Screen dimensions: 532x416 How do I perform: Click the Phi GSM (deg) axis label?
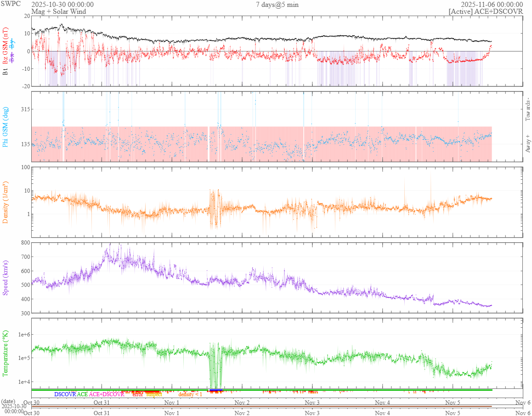pyautogui.click(x=6, y=126)
